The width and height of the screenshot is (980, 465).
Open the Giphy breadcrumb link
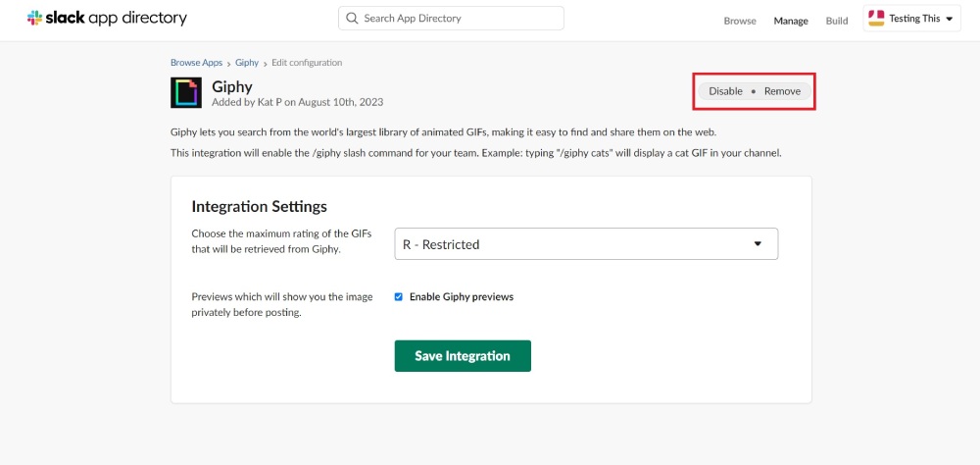[x=247, y=63]
